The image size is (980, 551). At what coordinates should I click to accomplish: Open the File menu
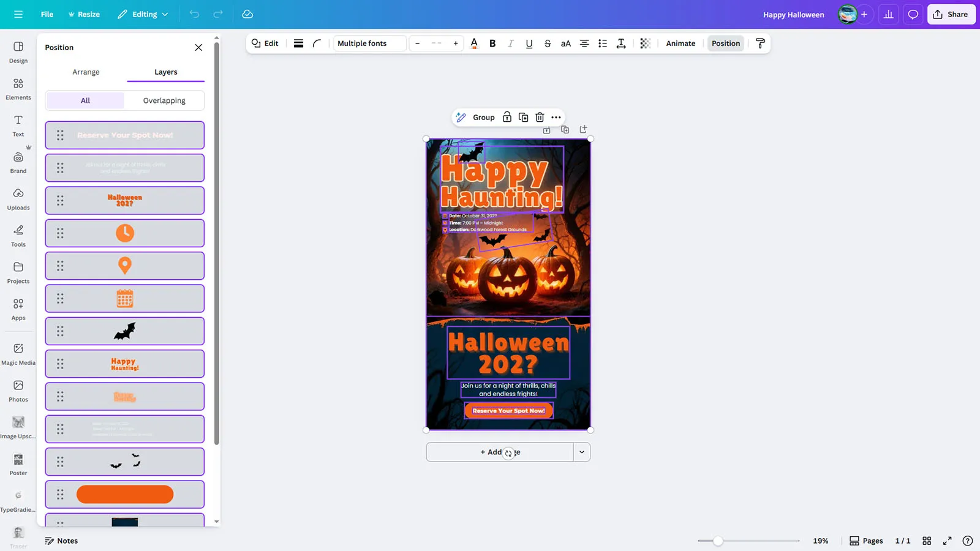[47, 14]
